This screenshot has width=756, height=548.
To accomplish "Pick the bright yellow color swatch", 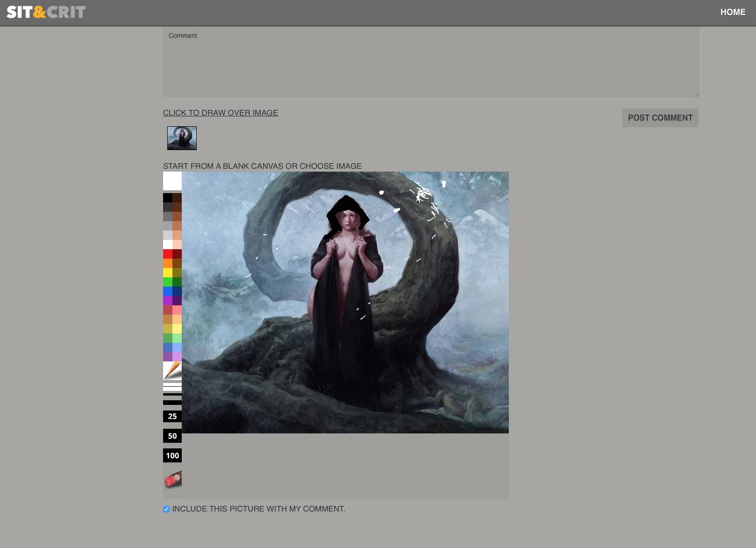I will (167, 273).
